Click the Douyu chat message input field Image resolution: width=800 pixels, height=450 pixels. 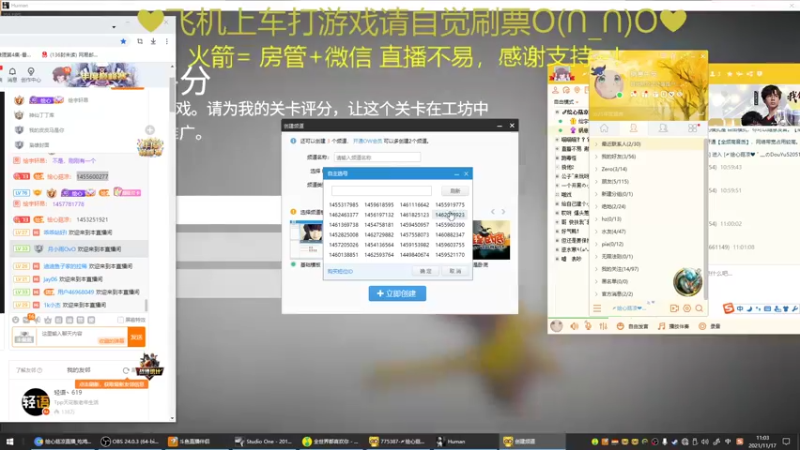83,337
